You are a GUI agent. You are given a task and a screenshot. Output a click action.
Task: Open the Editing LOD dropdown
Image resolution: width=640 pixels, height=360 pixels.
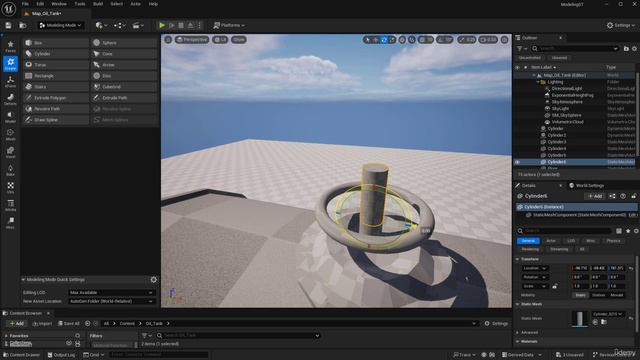(x=111, y=293)
